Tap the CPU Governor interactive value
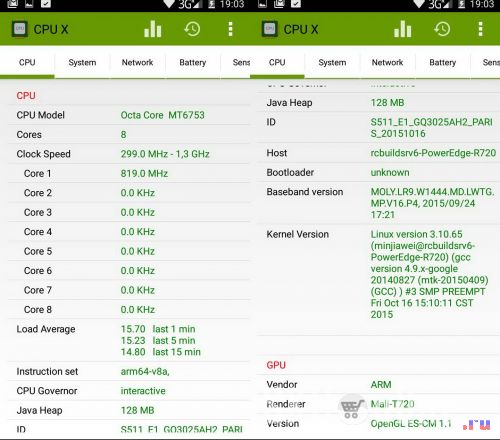Image resolution: width=500 pixels, height=440 pixels. point(143,391)
